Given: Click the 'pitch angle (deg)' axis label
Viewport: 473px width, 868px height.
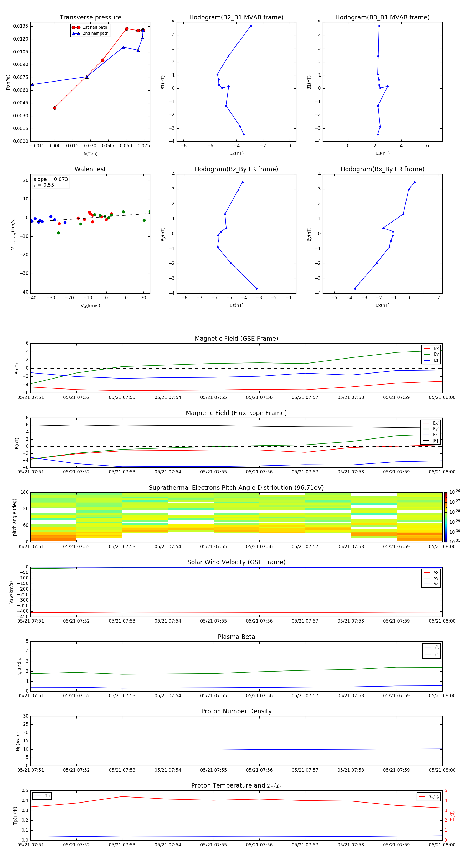Looking at the screenshot, I should click(14, 517).
